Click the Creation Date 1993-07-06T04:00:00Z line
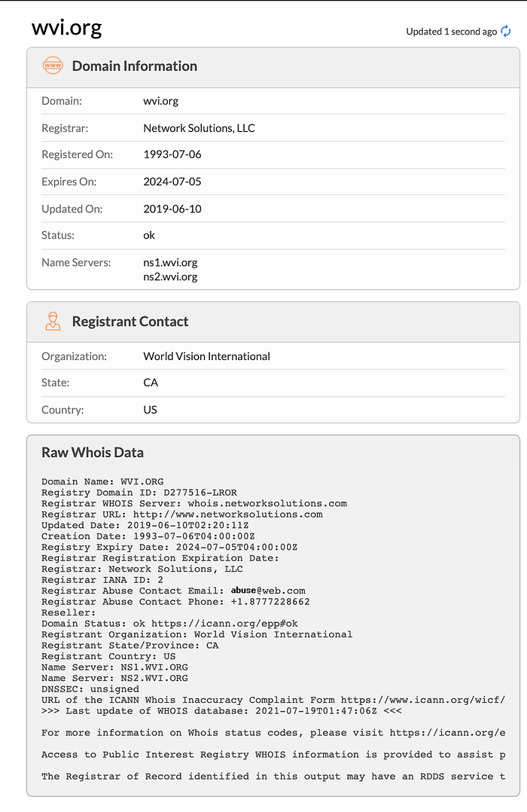This screenshot has height=812, width=527. click(x=148, y=536)
